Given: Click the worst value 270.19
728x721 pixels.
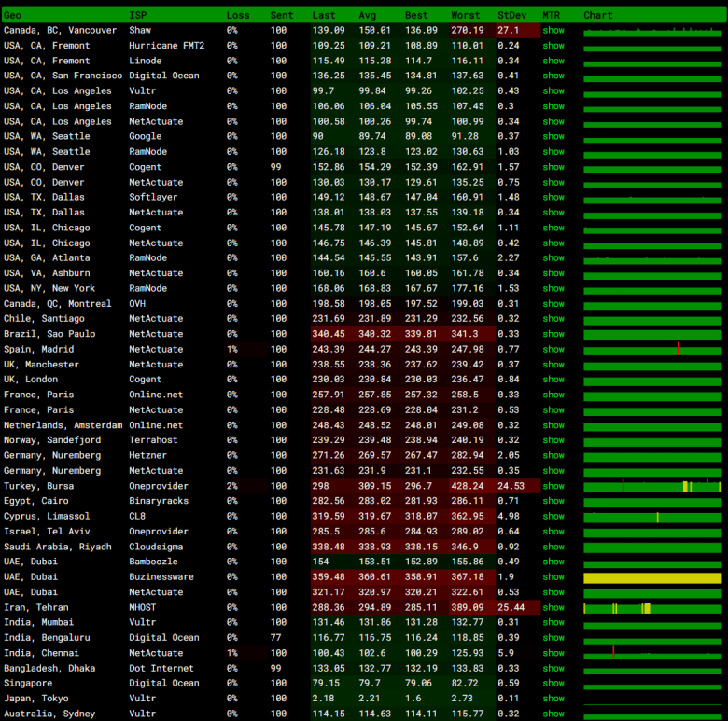Looking at the screenshot, I should pyautogui.click(x=468, y=30).
